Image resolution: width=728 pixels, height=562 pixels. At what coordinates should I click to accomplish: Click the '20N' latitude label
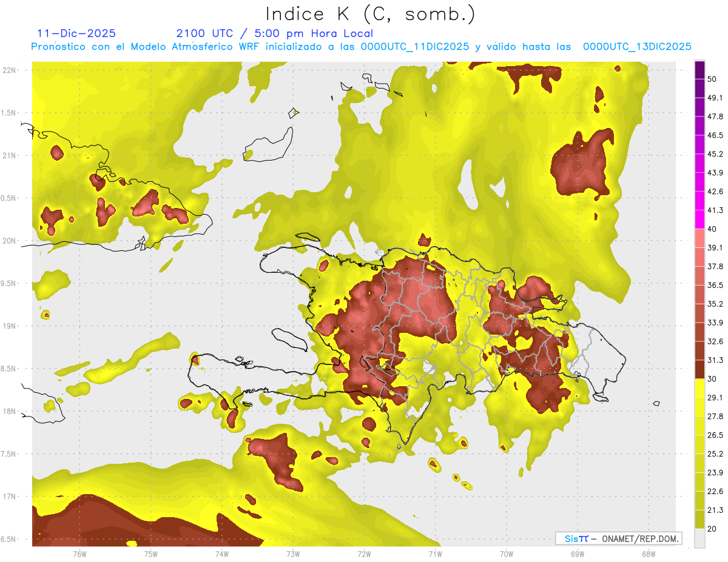[10, 241]
